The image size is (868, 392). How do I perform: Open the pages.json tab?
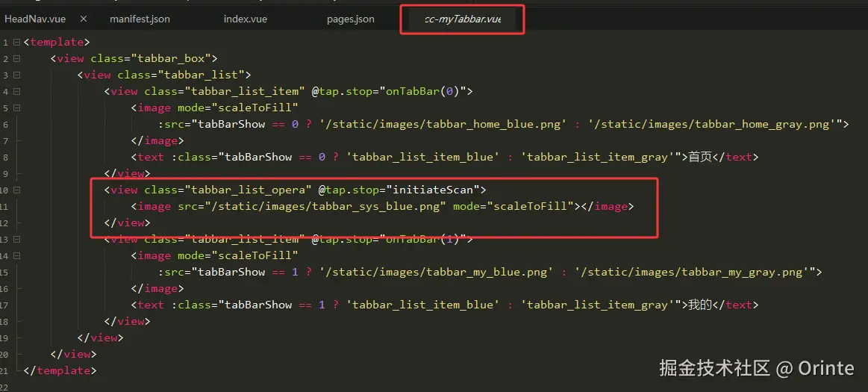point(351,19)
